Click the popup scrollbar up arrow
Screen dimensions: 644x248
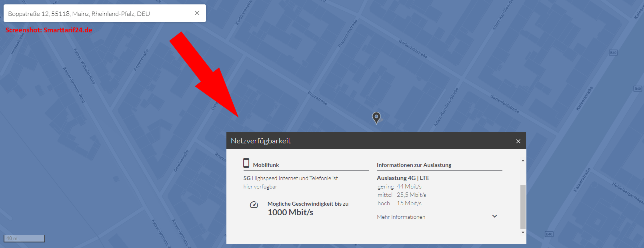523,161
